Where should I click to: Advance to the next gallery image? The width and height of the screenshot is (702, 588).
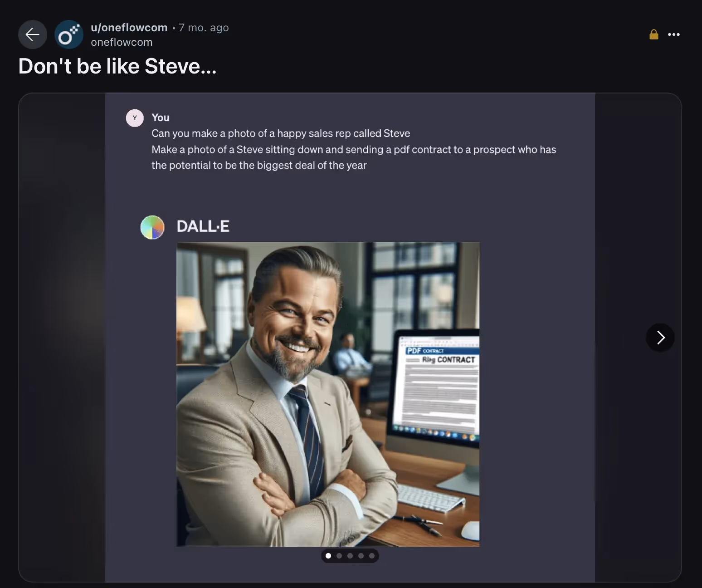[660, 338]
